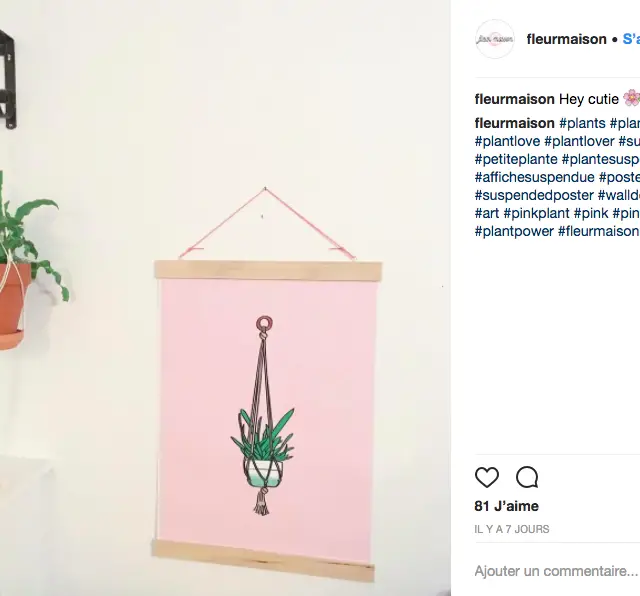
Task: Focus the Ajouter un commentaire field
Action: point(557,571)
